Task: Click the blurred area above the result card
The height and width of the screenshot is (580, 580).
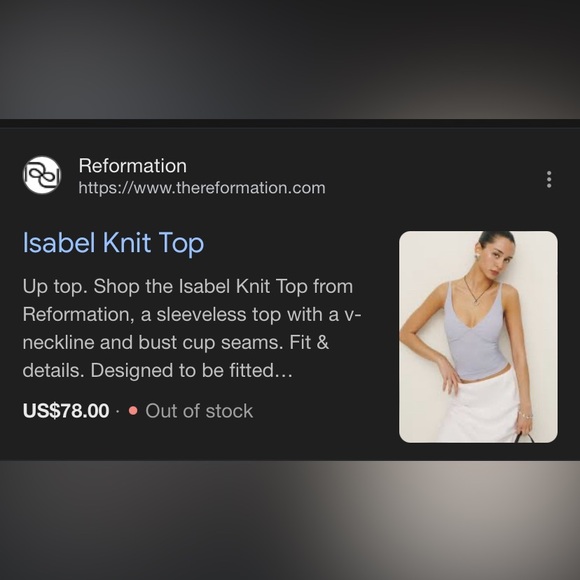Action: click(290, 59)
